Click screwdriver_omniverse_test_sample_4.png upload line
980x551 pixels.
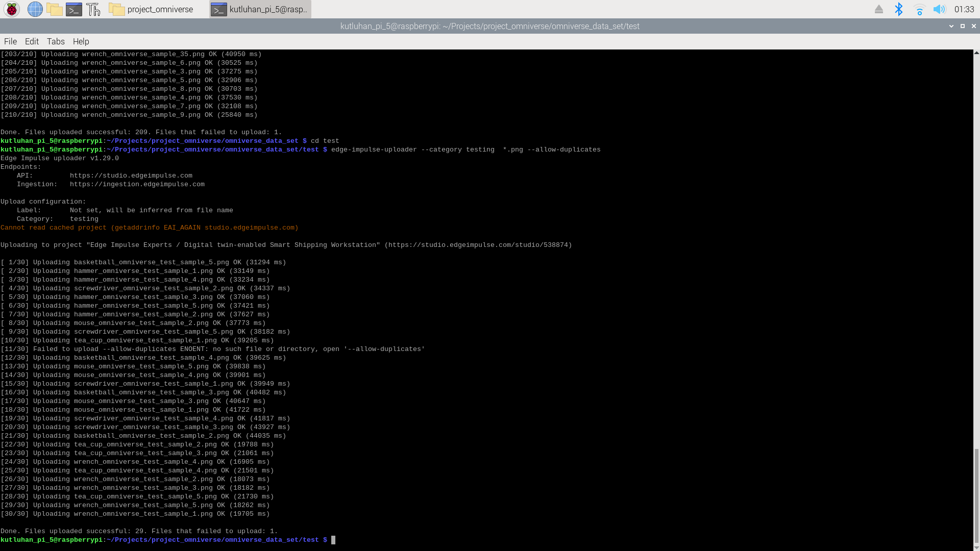pyautogui.click(x=145, y=418)
